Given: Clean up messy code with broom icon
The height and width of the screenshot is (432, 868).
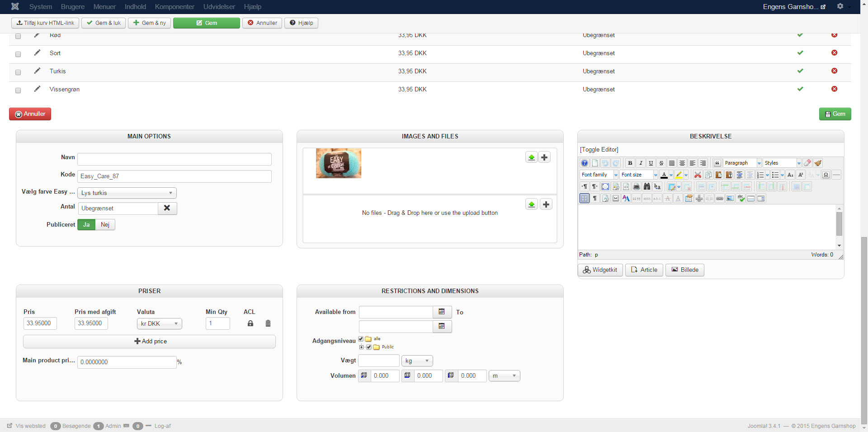Looking at the screenshot, I should pyautogui.click(x=818, y=163).
